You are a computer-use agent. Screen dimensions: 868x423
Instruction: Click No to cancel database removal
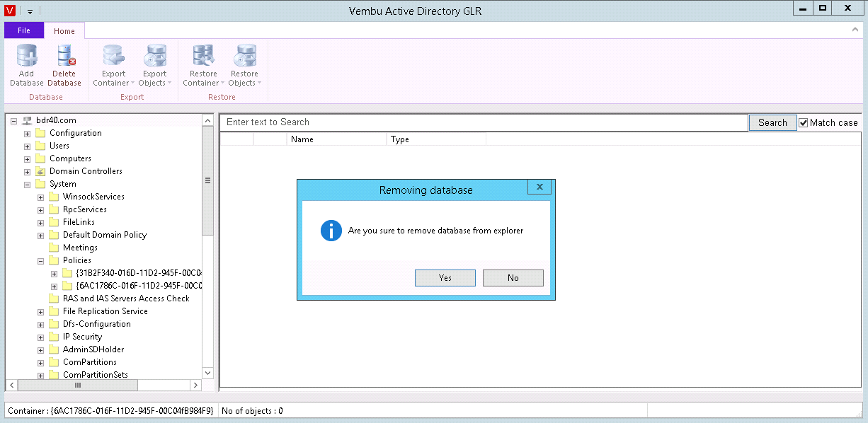[513, 278]
